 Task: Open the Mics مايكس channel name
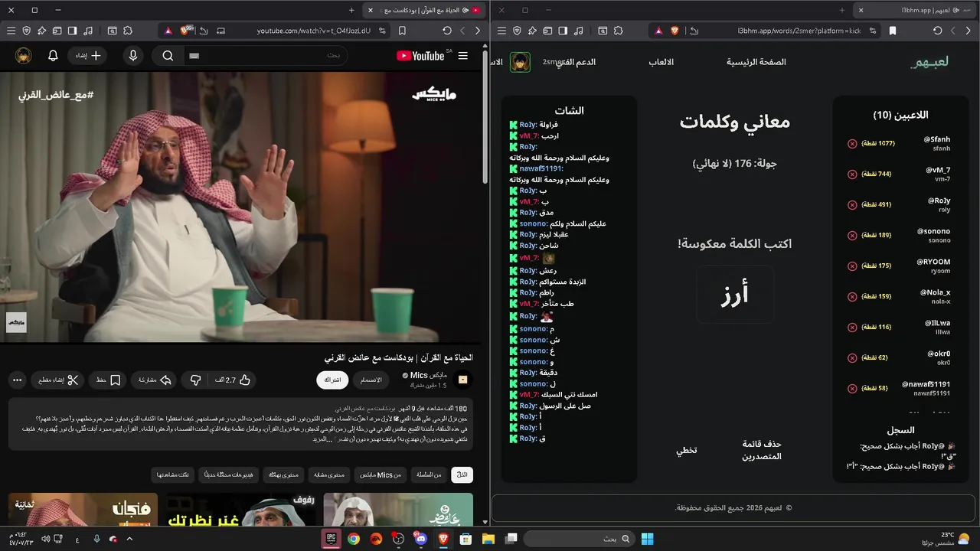coord(429,375)
